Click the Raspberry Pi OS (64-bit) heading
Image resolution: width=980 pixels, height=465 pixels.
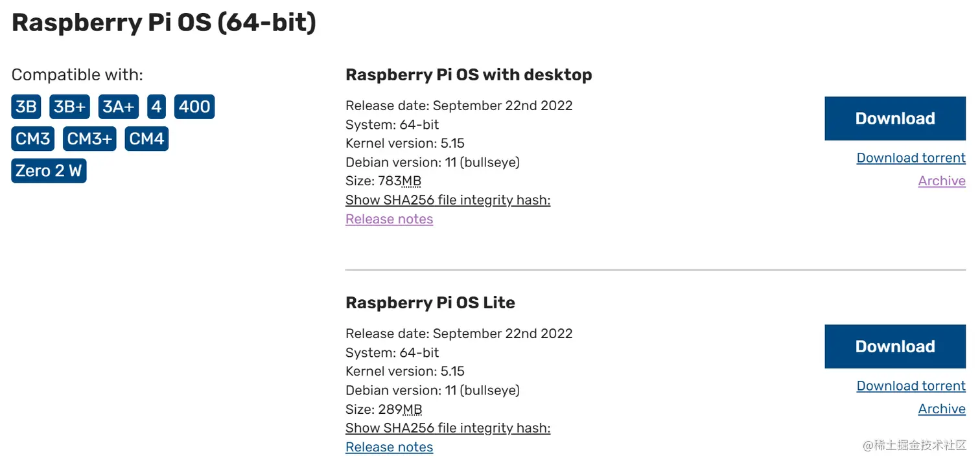click(163, 23)
